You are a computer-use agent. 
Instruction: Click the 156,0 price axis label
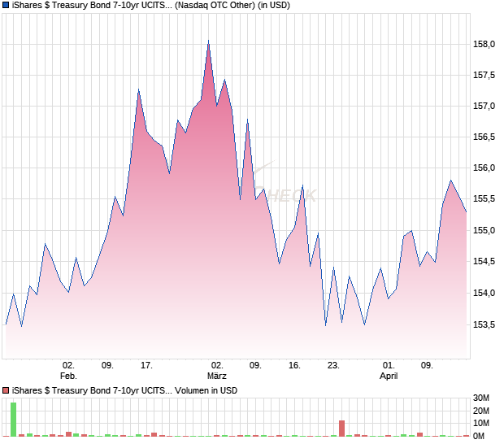[x=484, y=168]
